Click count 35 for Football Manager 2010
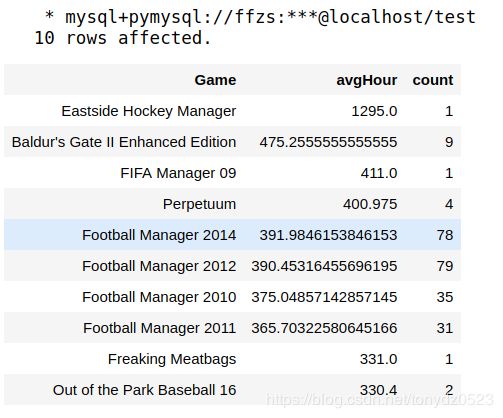Image resolution: width=503 pixels, height=418 pixels. click(445, 297)
